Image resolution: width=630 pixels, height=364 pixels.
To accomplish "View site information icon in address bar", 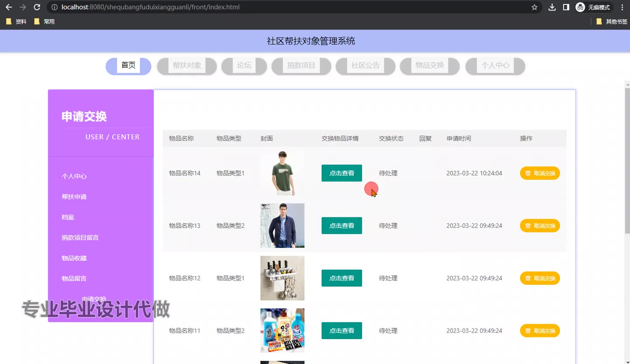I will click(x=54, y=7).
